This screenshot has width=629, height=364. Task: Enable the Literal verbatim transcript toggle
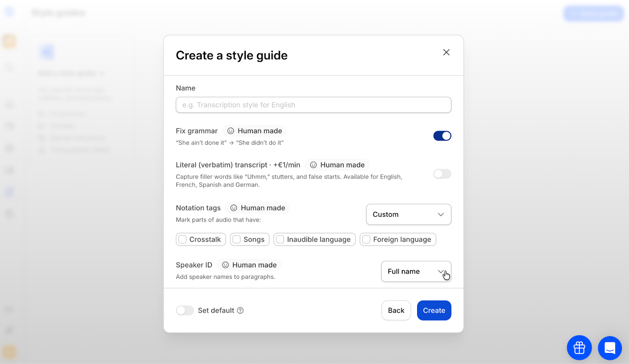pyautogui.click(x=442, y=174)
